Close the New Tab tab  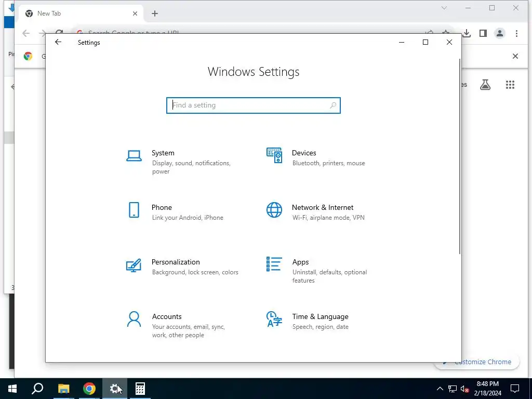tap(135, 14)
